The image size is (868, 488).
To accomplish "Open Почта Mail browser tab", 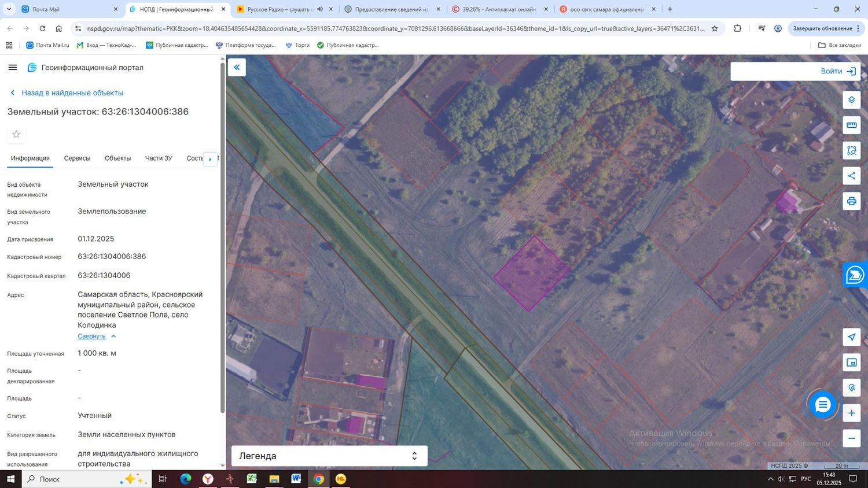I will coord(69,9).
